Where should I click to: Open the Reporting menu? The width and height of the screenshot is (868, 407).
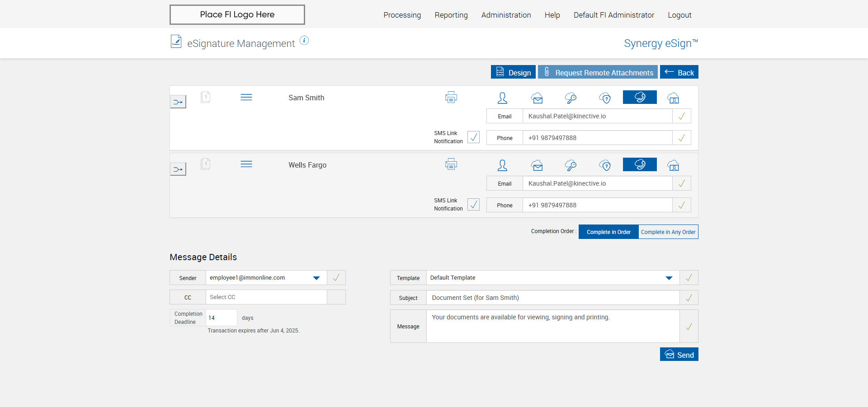click(x=451, y=15)
